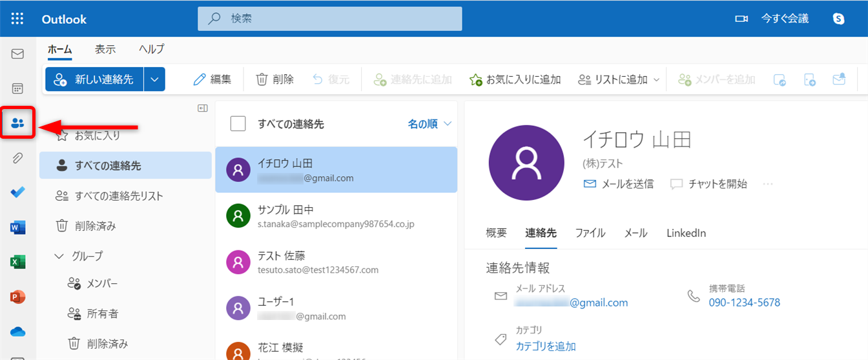Click the 編集 edit button
868x360 pixels.
212,79
